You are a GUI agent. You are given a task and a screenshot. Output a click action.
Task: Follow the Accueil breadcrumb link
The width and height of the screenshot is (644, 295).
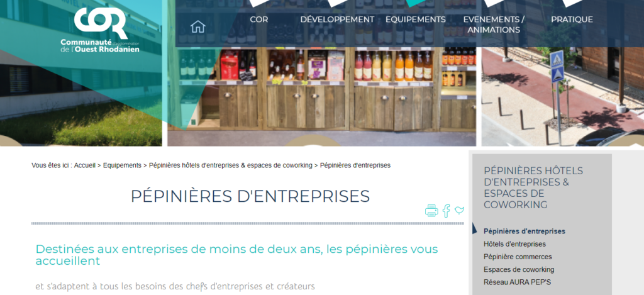(85, 165)
